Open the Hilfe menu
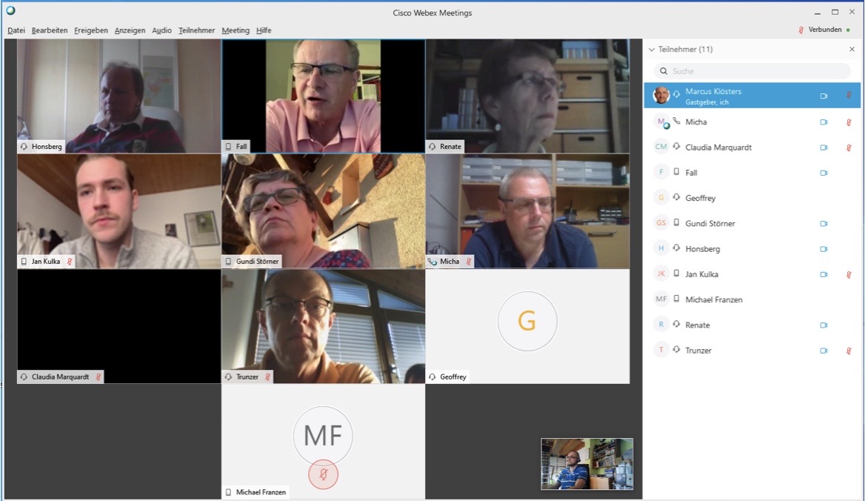The image size is (868, 501). (264, 30)
